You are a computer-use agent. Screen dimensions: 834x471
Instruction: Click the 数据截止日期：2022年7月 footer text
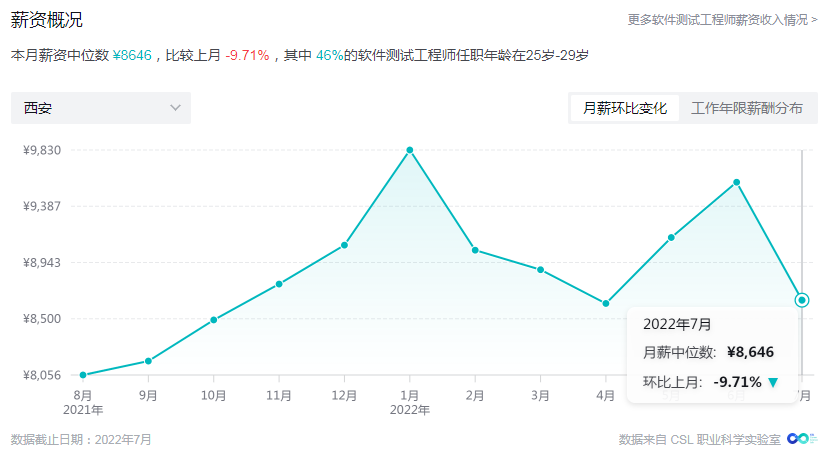(81, 440)
